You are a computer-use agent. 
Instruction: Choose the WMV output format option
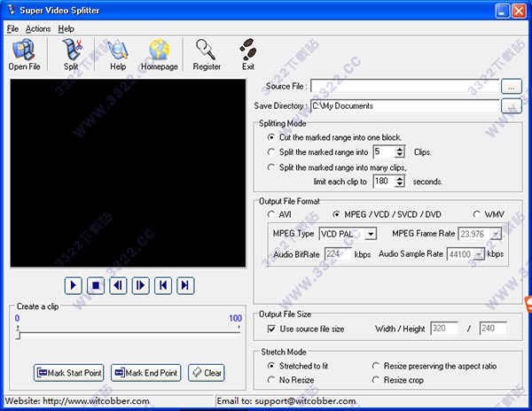click(x=478, y=214)
